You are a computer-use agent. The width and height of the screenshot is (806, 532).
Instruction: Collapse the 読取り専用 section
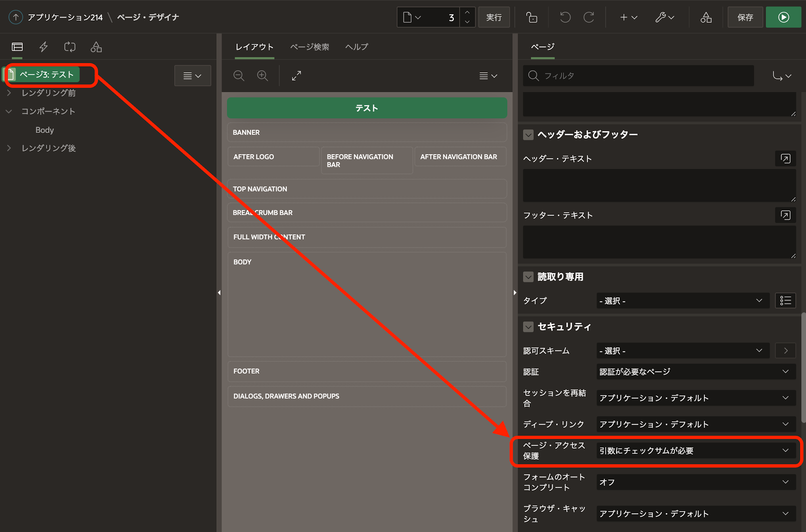(528, 277)
